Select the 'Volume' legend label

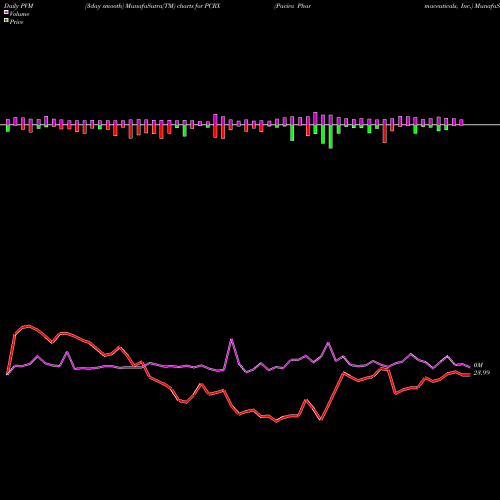[x=19, y=14]
